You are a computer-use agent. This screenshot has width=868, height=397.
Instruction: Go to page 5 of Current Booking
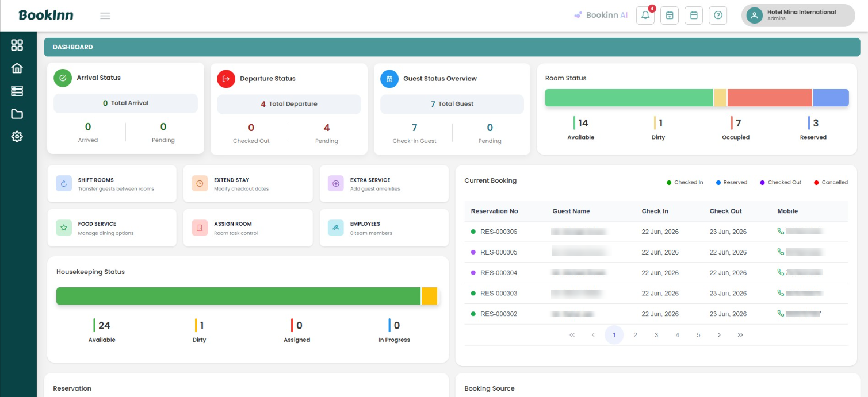(698, 335)
